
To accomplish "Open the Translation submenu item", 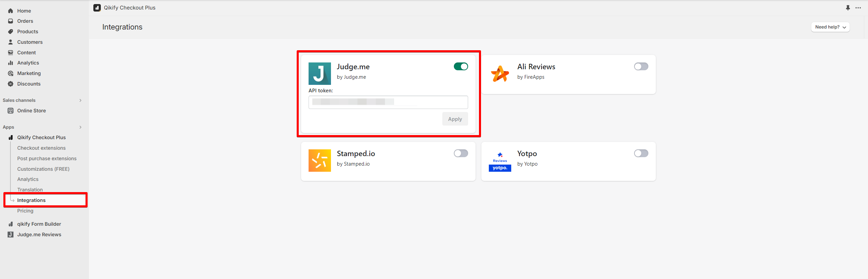I will point(30,190).
